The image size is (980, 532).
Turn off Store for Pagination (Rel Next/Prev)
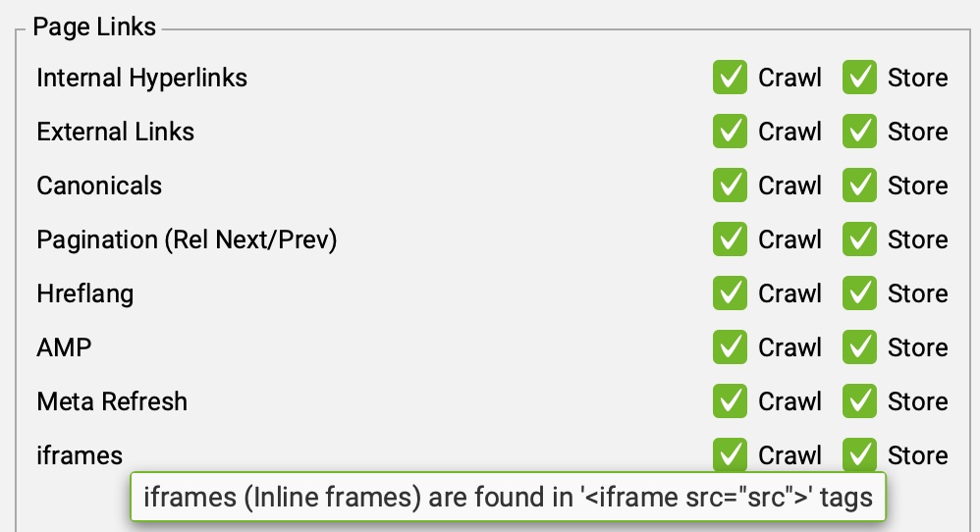(x=859, y=239)
